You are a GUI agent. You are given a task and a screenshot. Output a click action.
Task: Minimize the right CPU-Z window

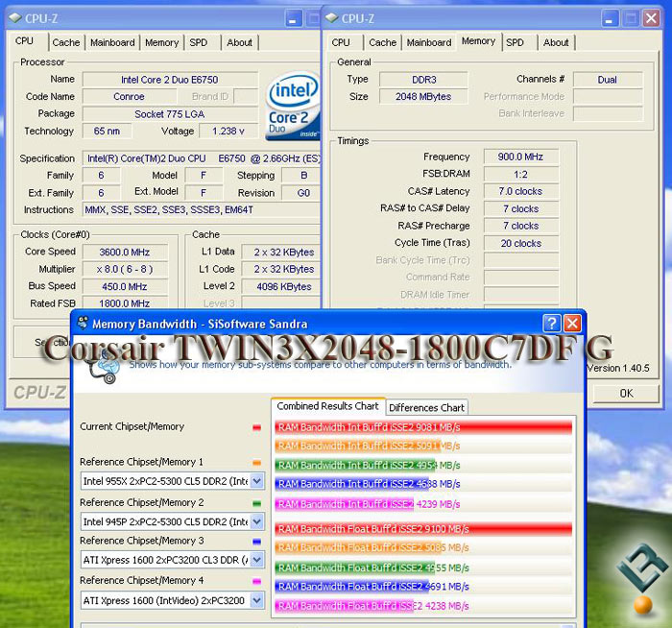[x=609, y=18]
